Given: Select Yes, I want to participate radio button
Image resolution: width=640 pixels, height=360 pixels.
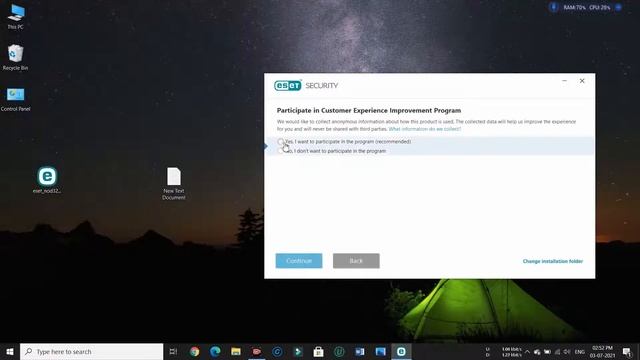Looking at the screenshot, I should (280, 142).
